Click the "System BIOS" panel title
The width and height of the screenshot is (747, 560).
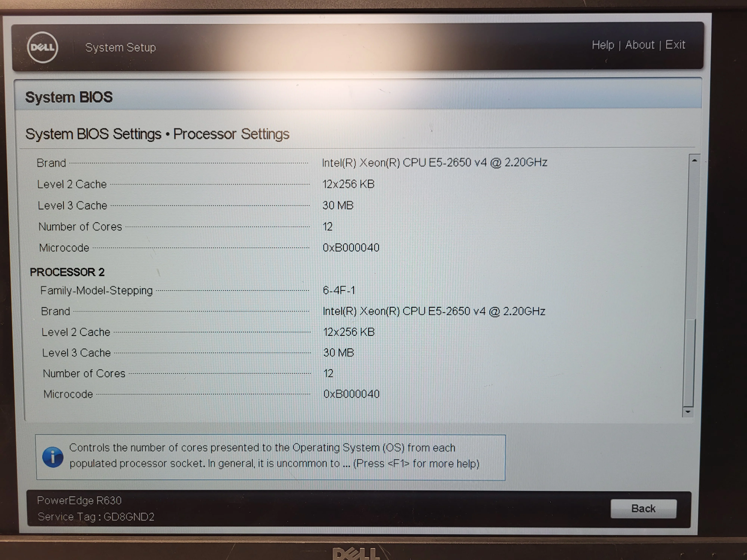(x=69, y=97)
